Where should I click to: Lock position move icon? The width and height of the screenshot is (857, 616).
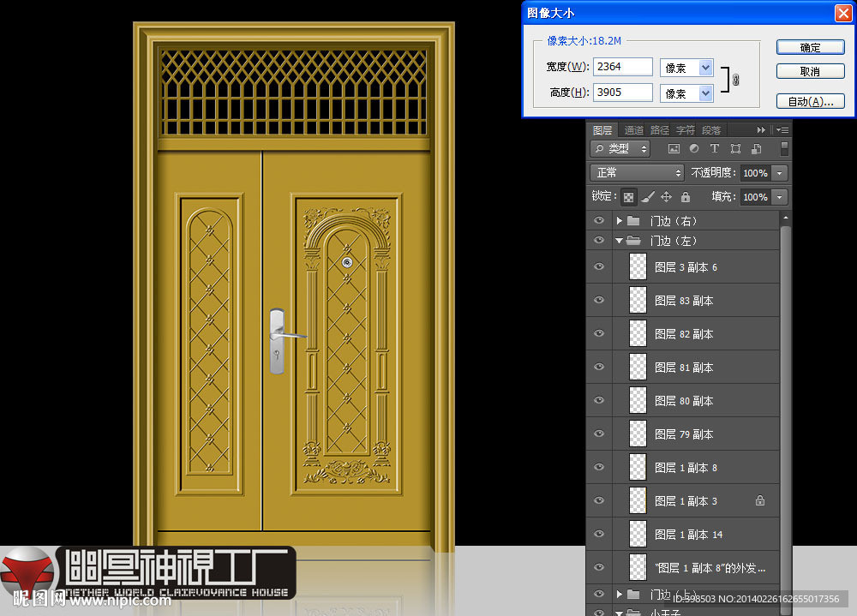pyautogui.click(x=666, y=197)
